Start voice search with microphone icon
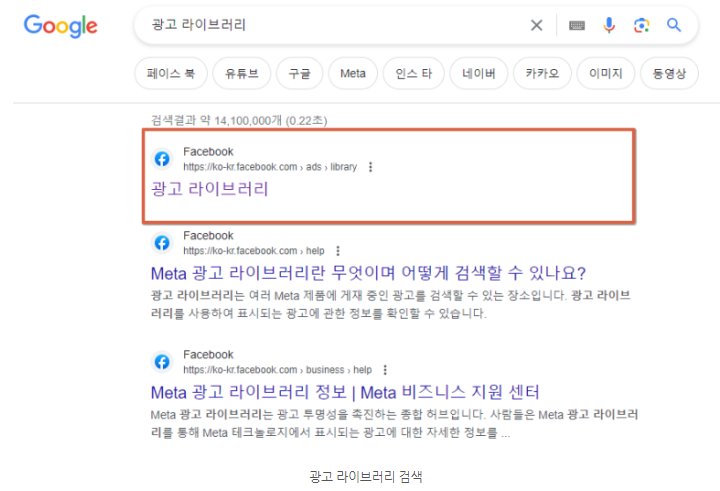The width and height of the screenshot is (720, 491). (609, 25)
